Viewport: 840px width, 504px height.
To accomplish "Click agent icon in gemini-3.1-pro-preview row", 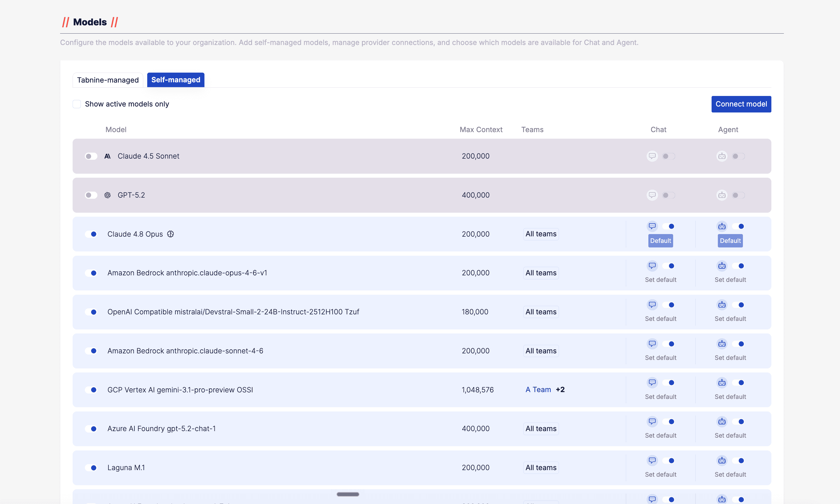I will point(722,382).
